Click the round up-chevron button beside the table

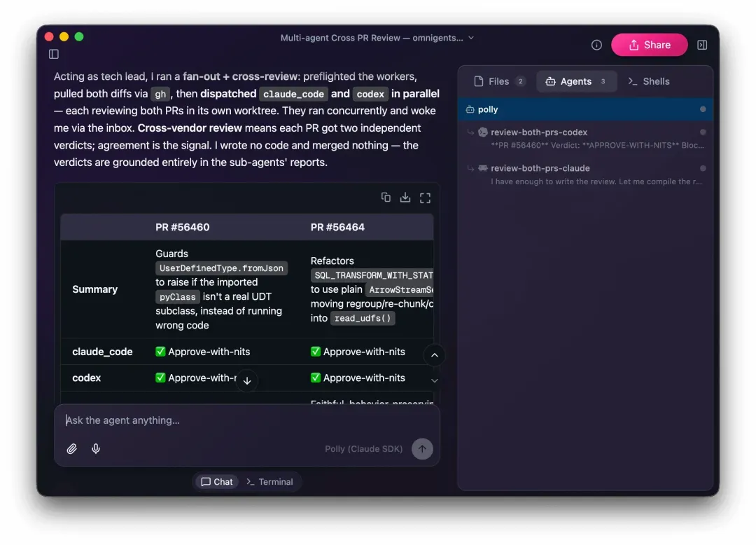434,355
